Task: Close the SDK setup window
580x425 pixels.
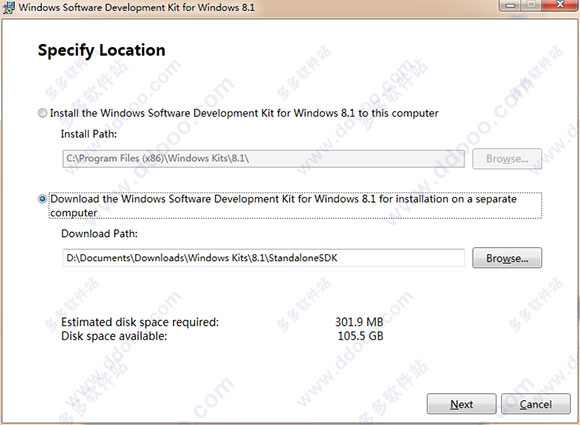Action: click(560, 5)
